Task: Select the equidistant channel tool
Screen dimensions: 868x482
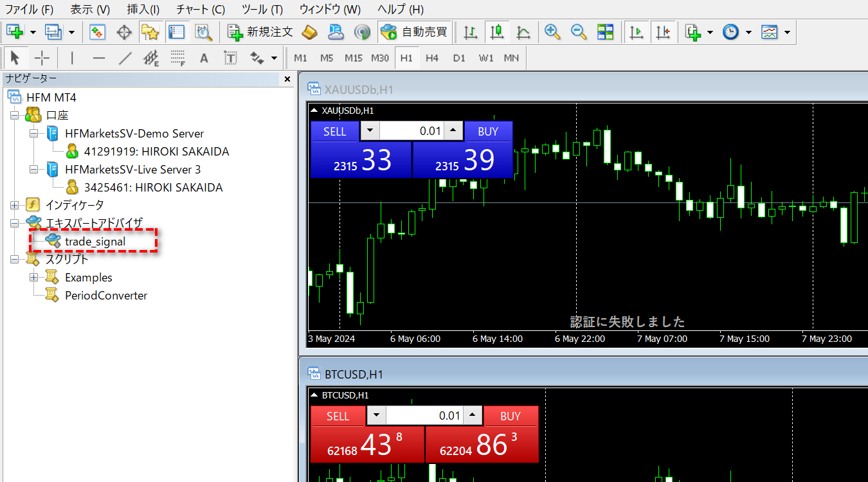Action: (x=151, y=58)
